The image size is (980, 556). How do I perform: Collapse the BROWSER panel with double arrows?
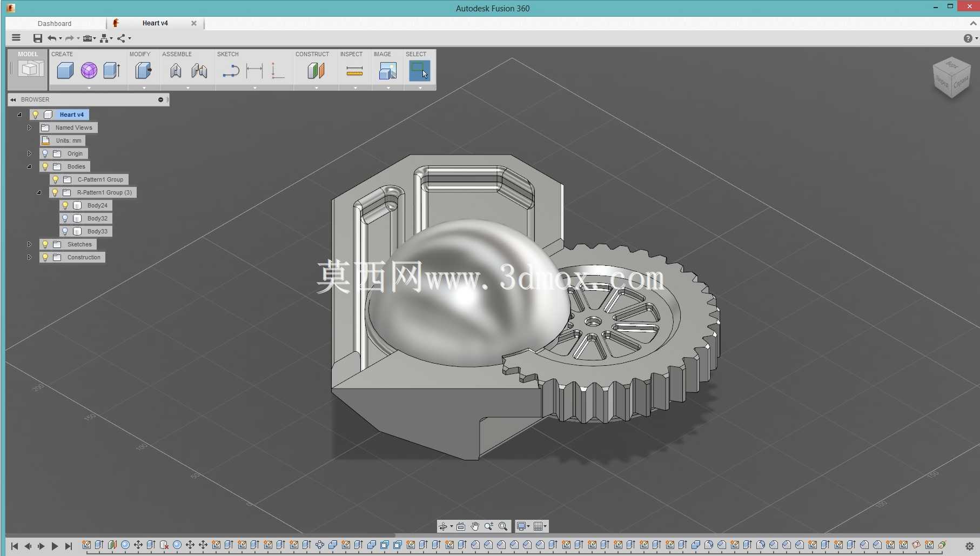coord(13,99)
